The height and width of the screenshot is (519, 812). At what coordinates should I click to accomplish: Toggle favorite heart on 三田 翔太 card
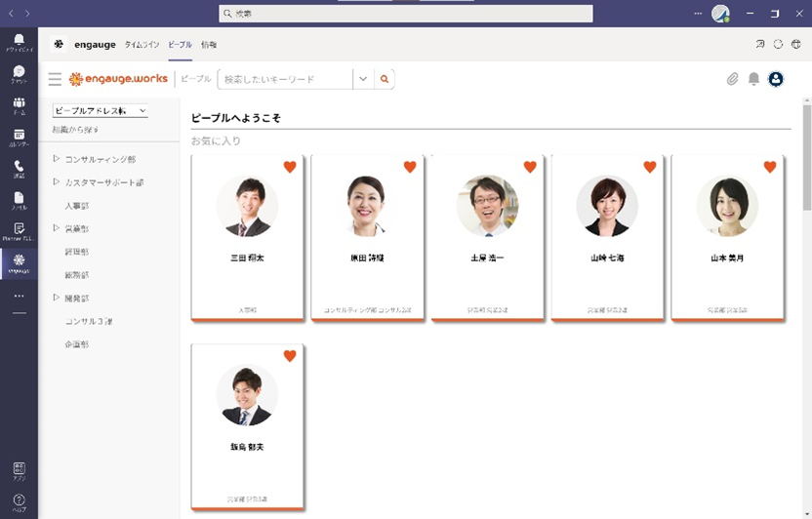coord(290,167)
